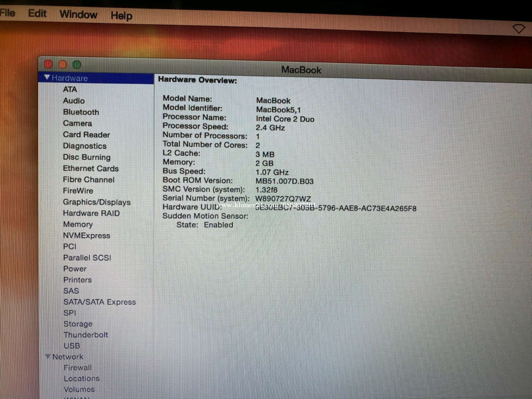The image size is (532, 399).
Task: Select Memory in the sidebar
Action: coord(78,225)
